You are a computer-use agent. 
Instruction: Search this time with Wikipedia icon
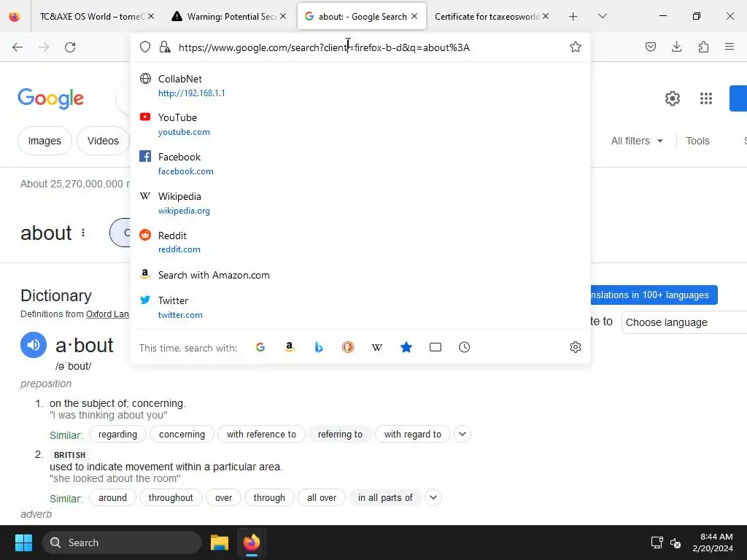click(377, 347)
